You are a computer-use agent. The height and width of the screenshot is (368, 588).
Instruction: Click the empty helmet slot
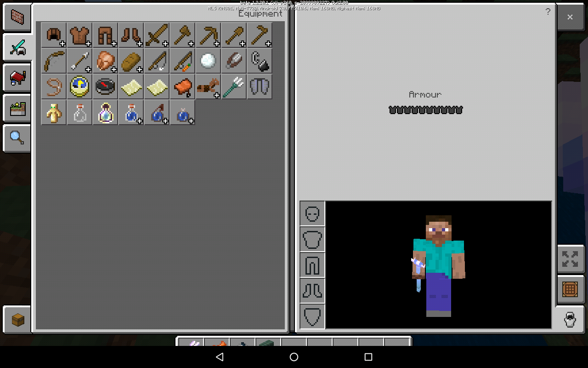(312, 213)
